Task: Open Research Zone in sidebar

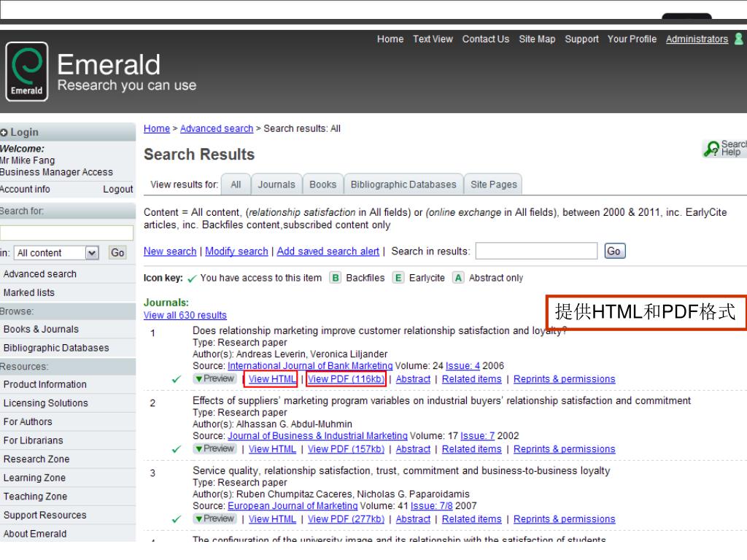Action: click(36, 459)
